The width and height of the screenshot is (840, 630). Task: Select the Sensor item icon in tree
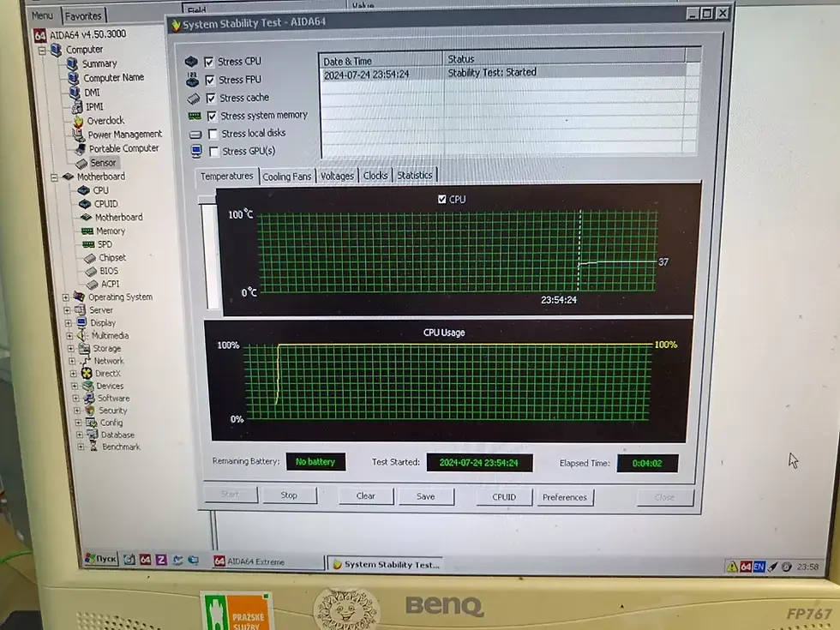click(x=82, y=163)
